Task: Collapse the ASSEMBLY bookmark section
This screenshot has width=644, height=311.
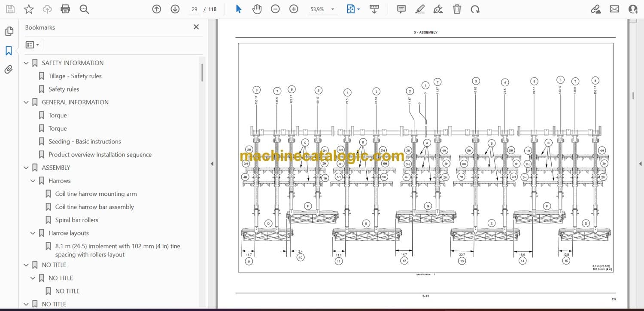Action: [x=26, y=168]
